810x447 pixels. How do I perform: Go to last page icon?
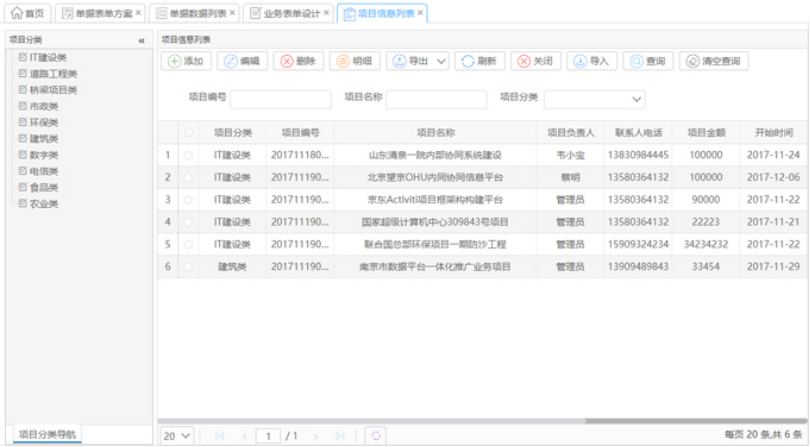pos(339,436)
